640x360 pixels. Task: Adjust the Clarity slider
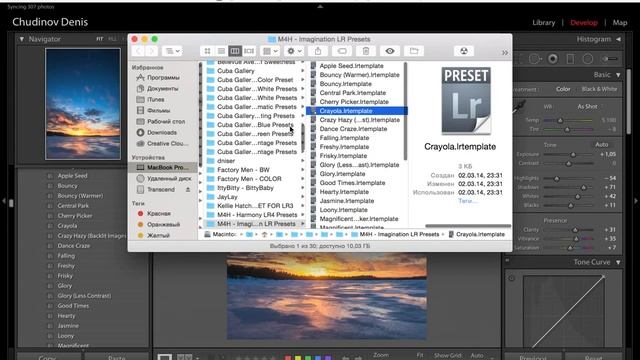[x=575, y=230]
